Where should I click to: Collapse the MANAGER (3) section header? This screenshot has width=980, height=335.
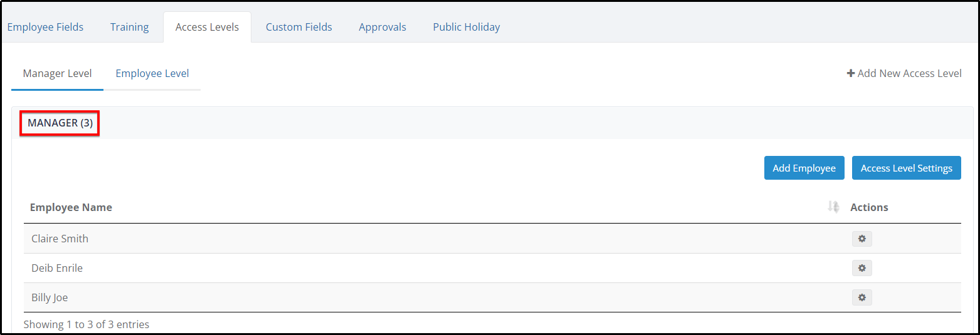click(60, 123)
